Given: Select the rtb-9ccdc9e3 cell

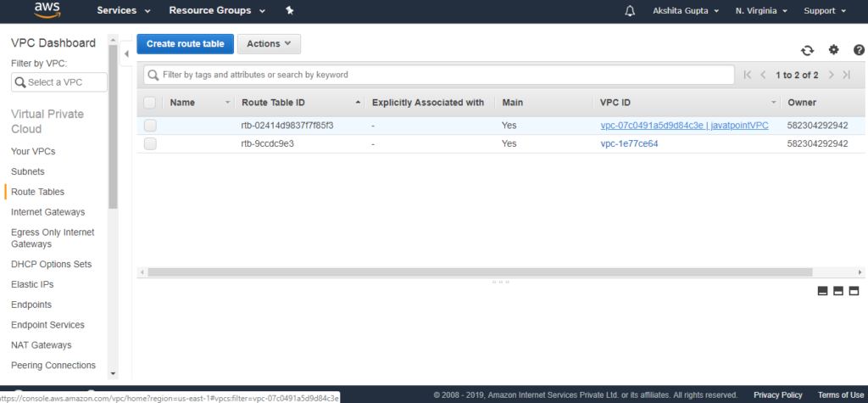Looking at the screenshot, I should [x=267, y=144].
